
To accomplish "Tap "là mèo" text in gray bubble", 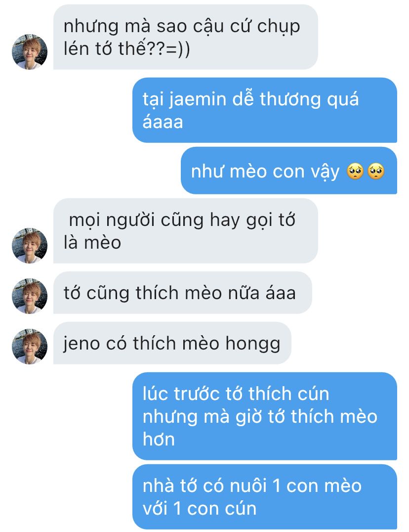I will (x=92, y=243).
